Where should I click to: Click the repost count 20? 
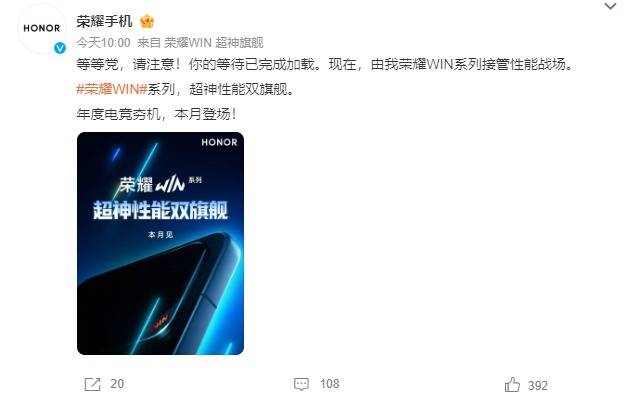click(x=117, y=384)
